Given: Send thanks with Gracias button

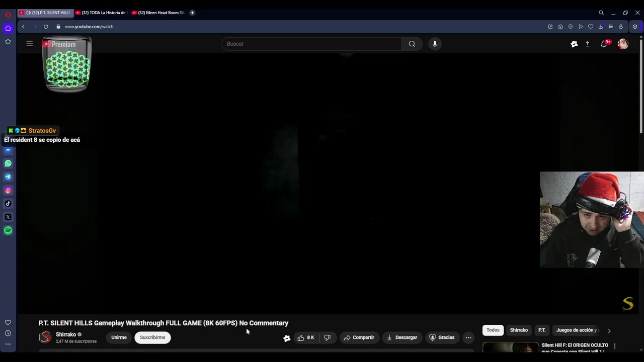Looking at the screenshot, I should tap(441, 337).
